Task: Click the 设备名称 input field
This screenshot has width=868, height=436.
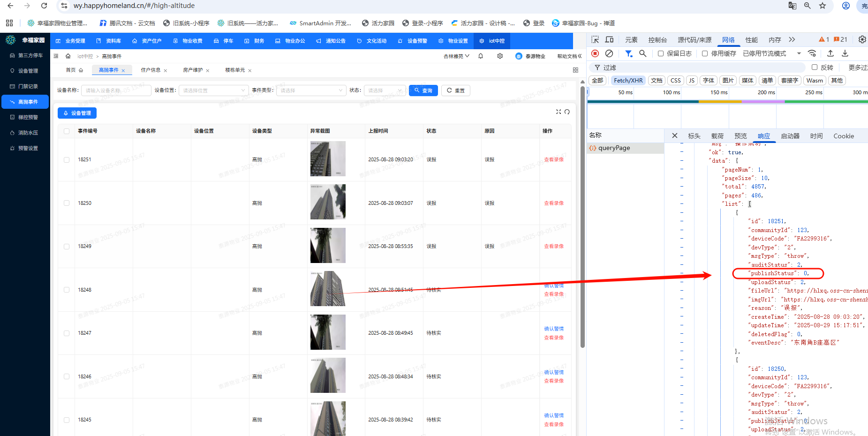Action: point(116,90)
